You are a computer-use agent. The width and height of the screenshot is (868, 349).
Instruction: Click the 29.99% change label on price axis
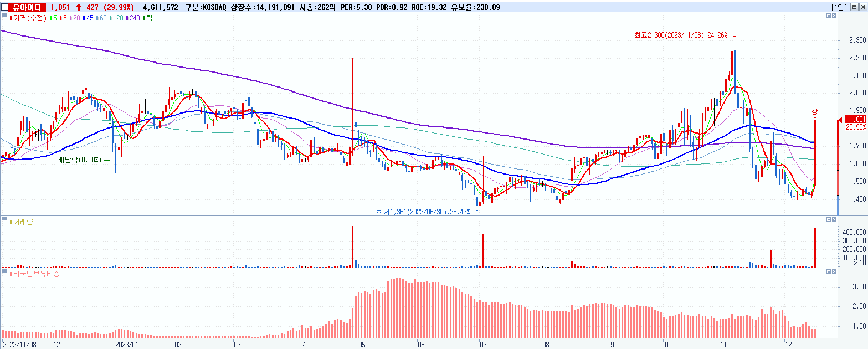pyautogui.click(x=856, y=127)
